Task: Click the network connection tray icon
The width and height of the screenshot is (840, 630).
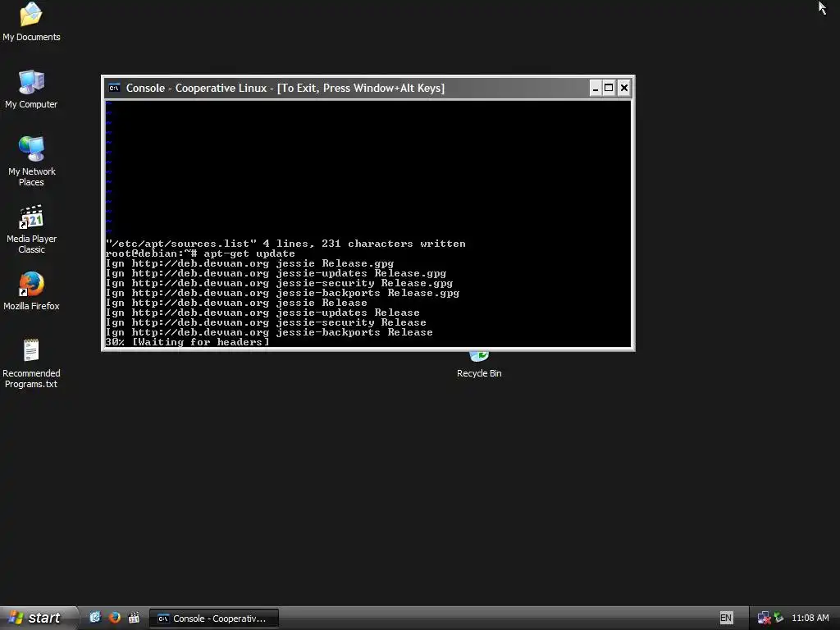Action: (764, 618)
